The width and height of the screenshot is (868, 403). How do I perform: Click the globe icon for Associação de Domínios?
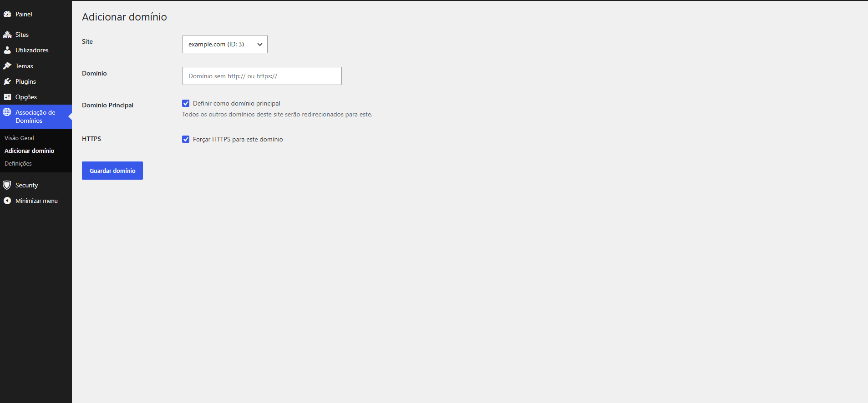pyautogui.click(x=7, y=112)
